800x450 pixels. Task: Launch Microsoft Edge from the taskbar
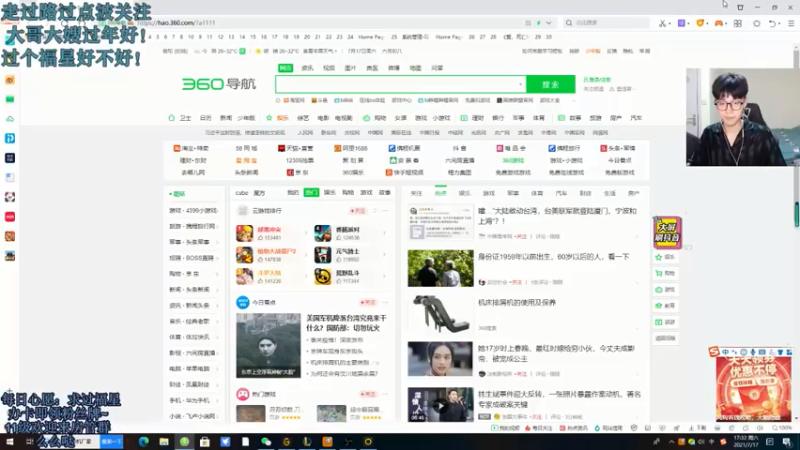pos(143,442)
